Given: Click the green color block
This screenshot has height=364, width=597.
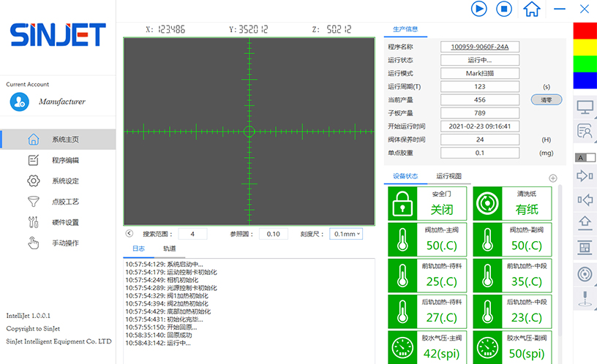Looking at the screenshot, I should pyautogui.click(x=585, y=64).
